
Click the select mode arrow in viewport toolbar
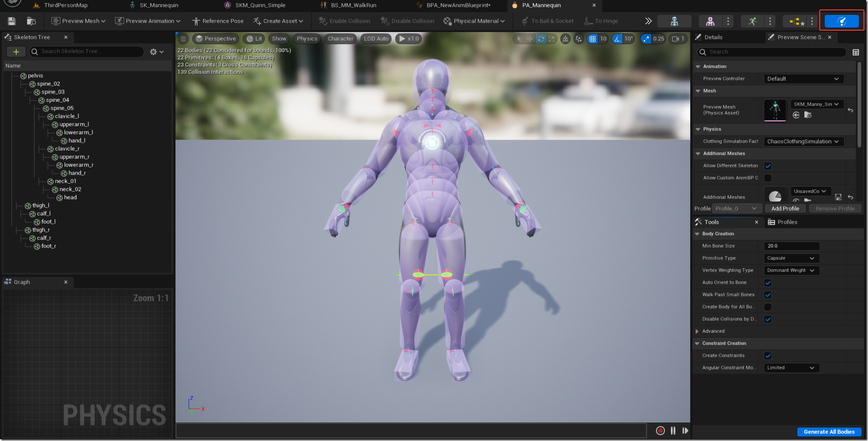(519, 39)
